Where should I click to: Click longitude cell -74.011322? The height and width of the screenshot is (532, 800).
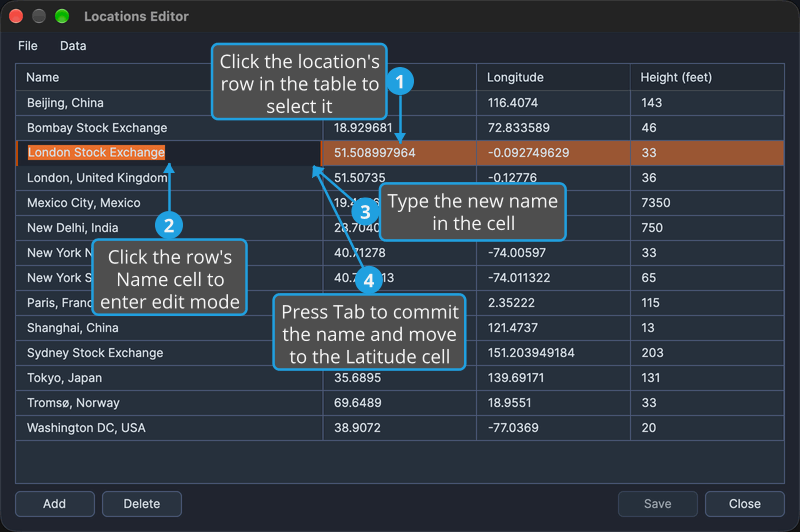tap(554, 278)
